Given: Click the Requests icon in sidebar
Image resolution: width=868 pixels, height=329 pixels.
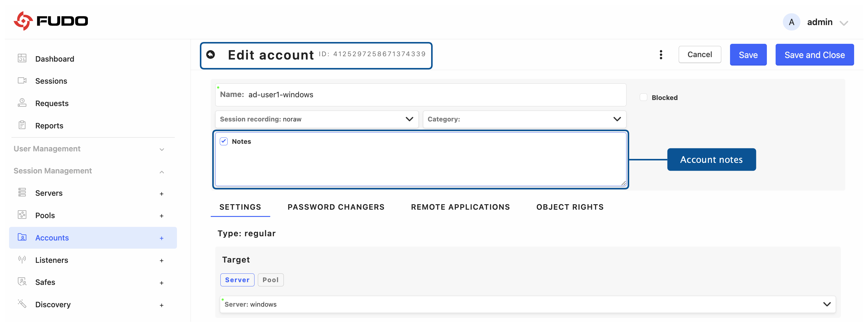Looking at the screenshot, I should coord(22,103).
